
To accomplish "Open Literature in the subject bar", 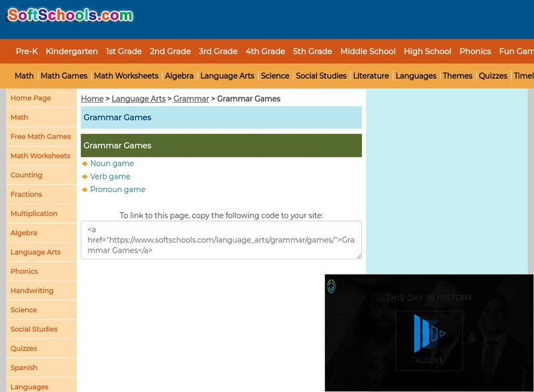I will tap(371, 75).
